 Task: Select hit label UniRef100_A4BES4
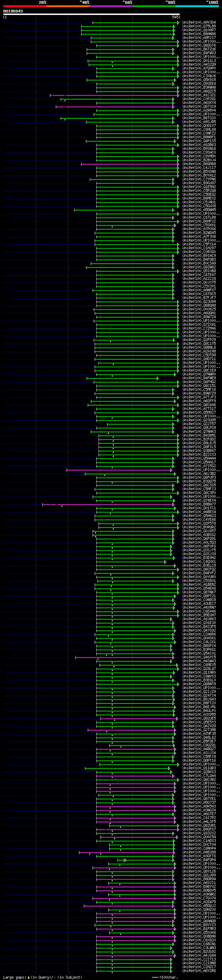point(199,512)
